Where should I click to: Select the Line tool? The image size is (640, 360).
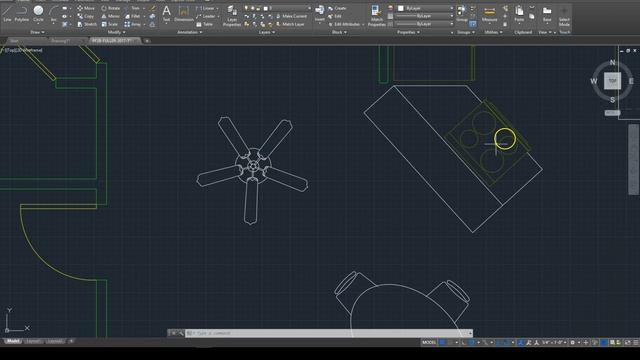pos(7,13)
